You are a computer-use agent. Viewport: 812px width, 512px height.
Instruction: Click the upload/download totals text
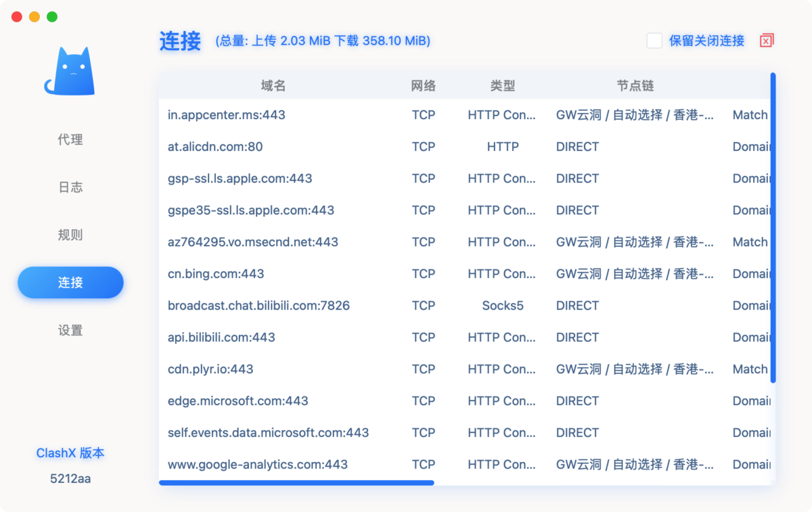click(323, 41)
